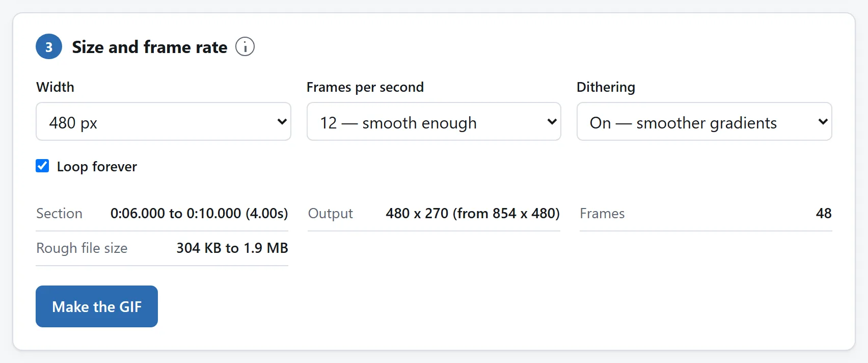The height and width of the screenshot is (363, 868).
Task: Click the Loop forever label text
Action: (97, 167)
